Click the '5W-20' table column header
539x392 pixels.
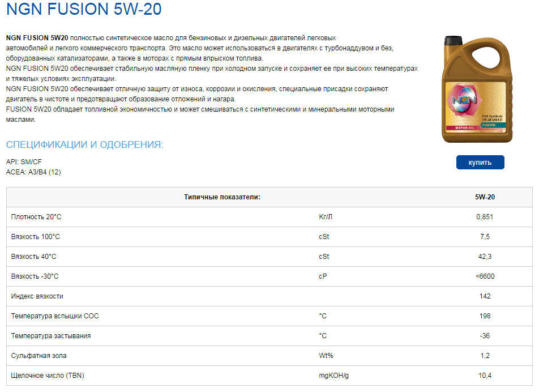[x=485, y=197]
